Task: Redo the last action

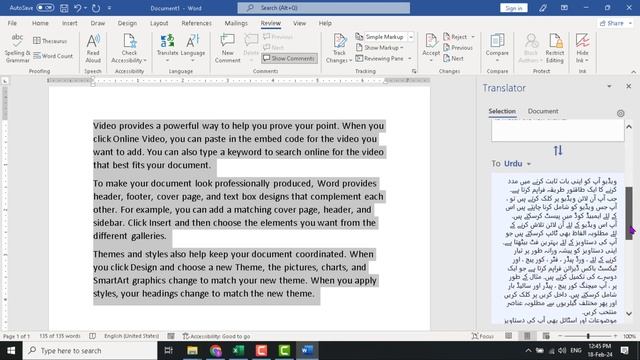Action: (96, 8)
